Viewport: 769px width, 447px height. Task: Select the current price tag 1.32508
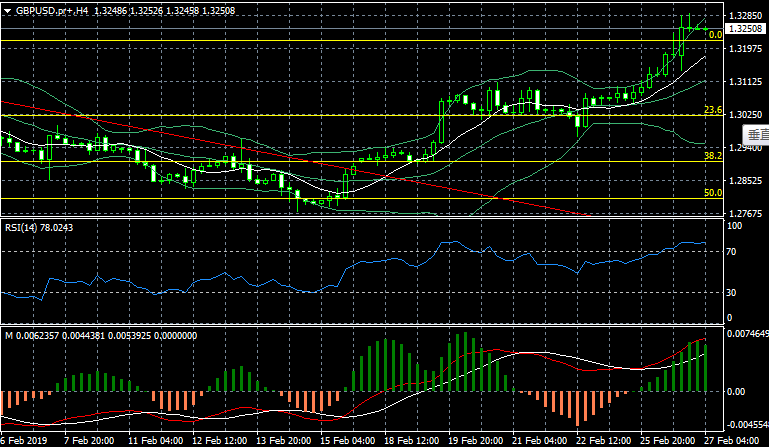pyautogui.click(x=745, y=29)
